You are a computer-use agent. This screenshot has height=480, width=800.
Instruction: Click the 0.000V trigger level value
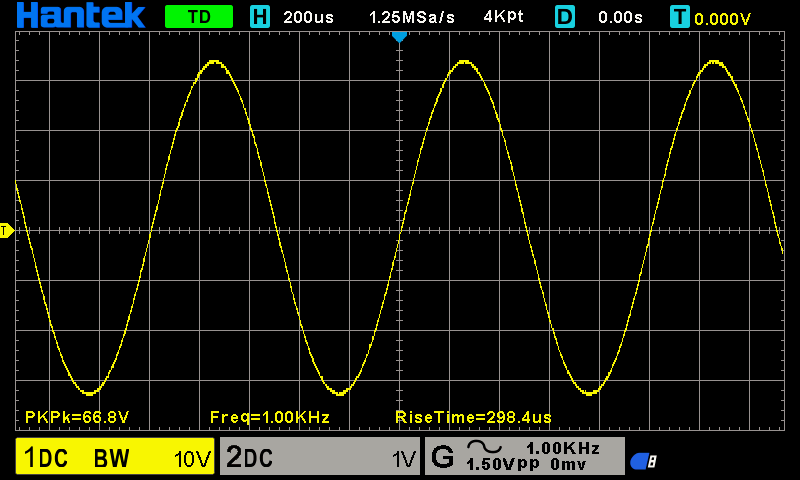(722, 19)
